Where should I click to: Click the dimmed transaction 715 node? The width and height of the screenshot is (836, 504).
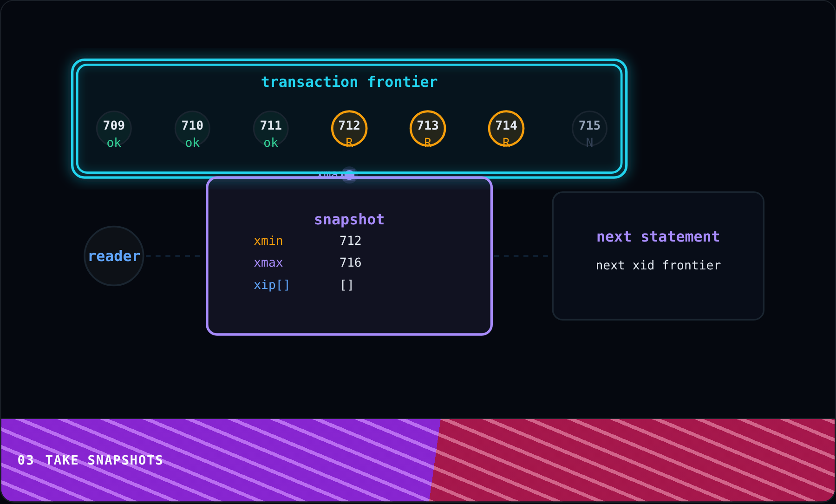(589, 129)
